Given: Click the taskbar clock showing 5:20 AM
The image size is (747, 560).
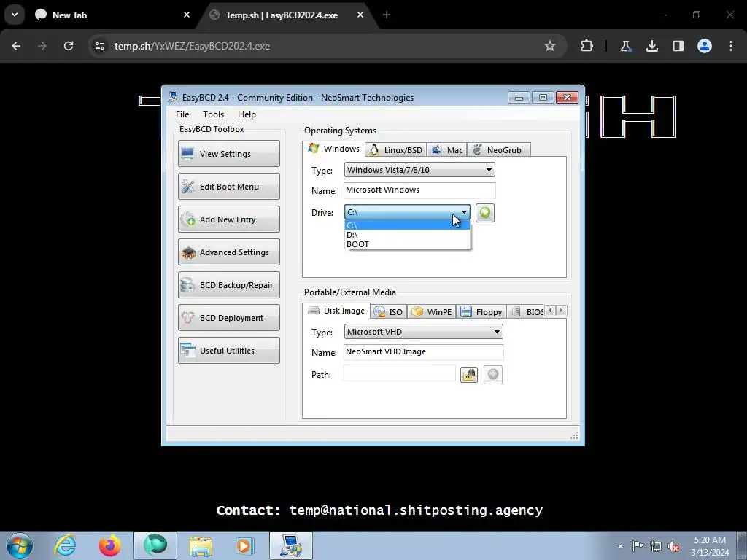Looking at the screenshot, I should (x=710, y=546).
